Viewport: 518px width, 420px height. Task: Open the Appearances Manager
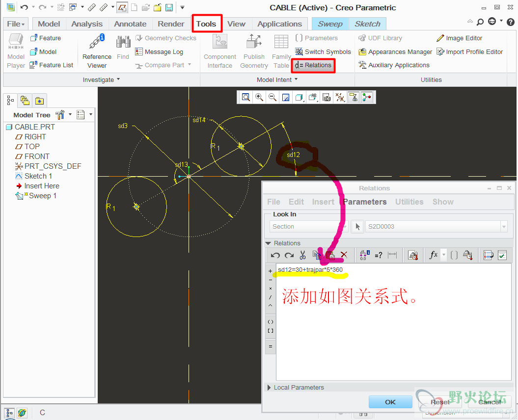tap(395, 52)
